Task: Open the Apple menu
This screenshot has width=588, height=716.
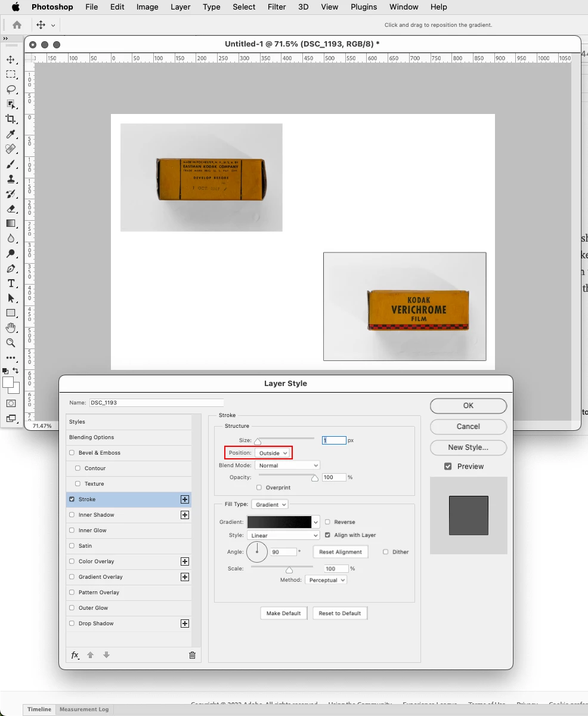Action: (16, 7)
